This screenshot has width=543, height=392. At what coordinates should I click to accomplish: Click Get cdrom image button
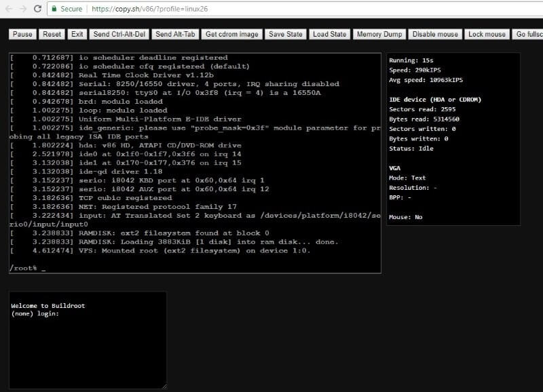pos(231,34)
